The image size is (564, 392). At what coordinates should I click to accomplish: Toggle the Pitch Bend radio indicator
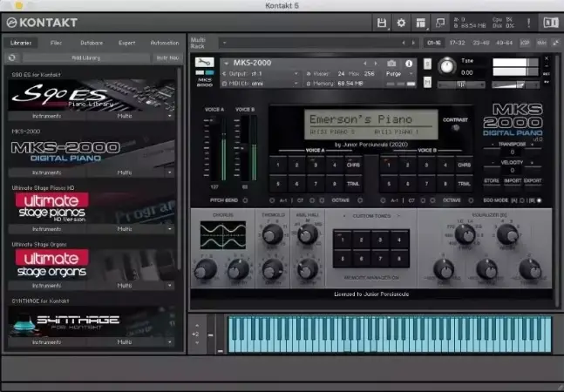(245, 199)
